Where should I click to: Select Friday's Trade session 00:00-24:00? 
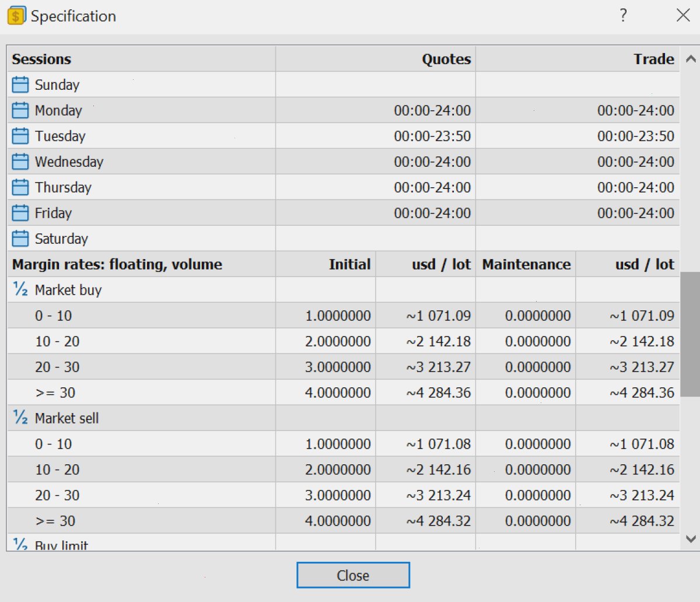[636, 213]
